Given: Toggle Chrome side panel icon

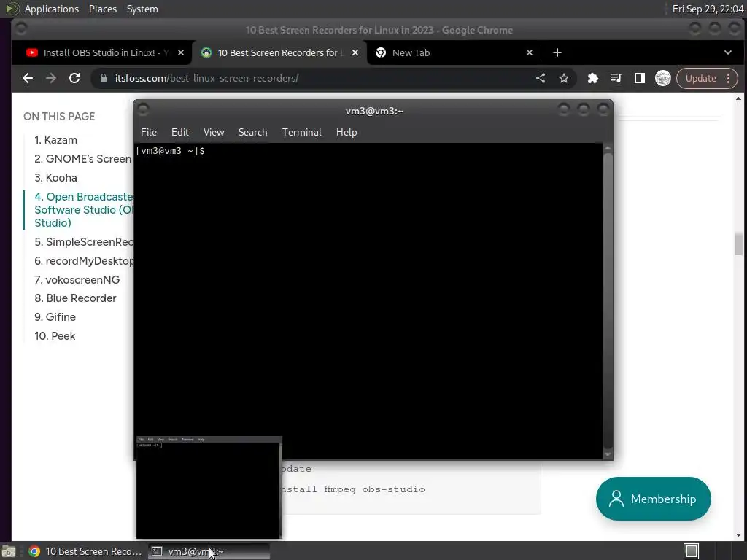Looking at the screenshot, I should click(639, 78).
